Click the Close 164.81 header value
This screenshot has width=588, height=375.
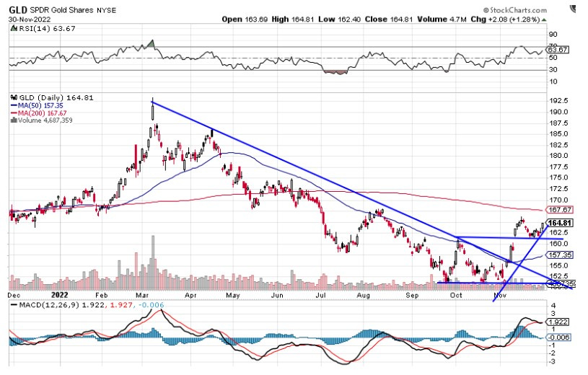point(389,19)
